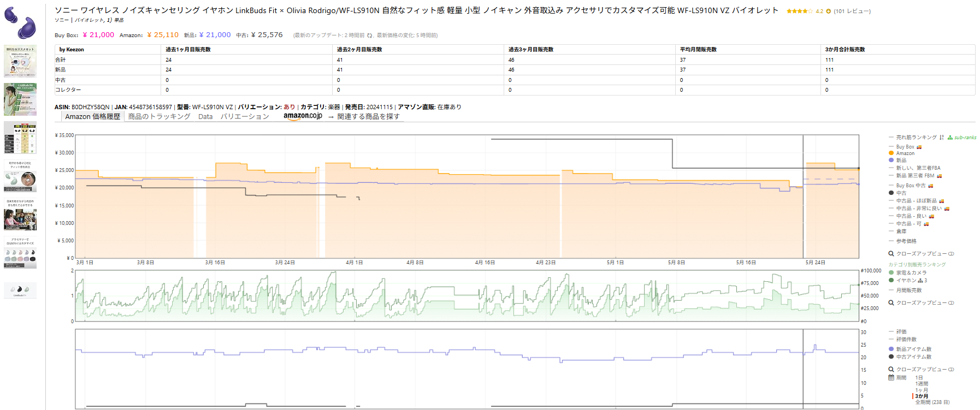
Task: Toggle the purple 新品 price series
Action: (898, 161)
